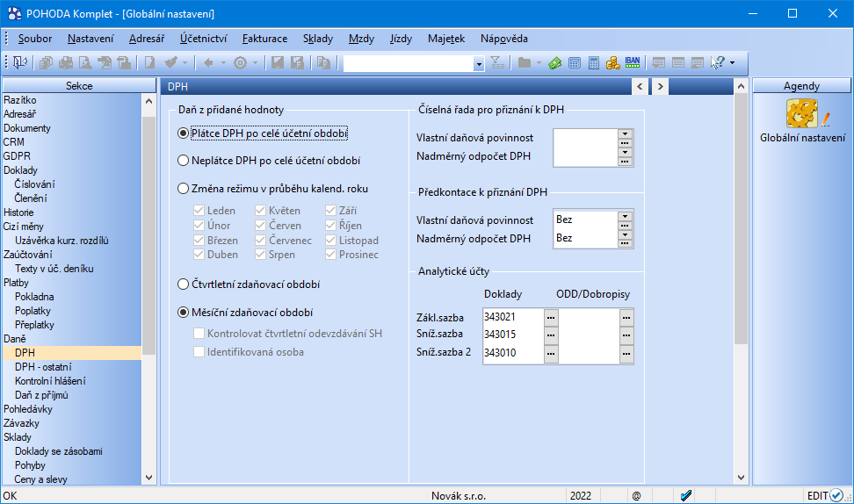
Task: Click ODD/Dobropisy ellipsis button for Sníž.sazba 2
Action: pyautogui.click(x=626, y=353)
